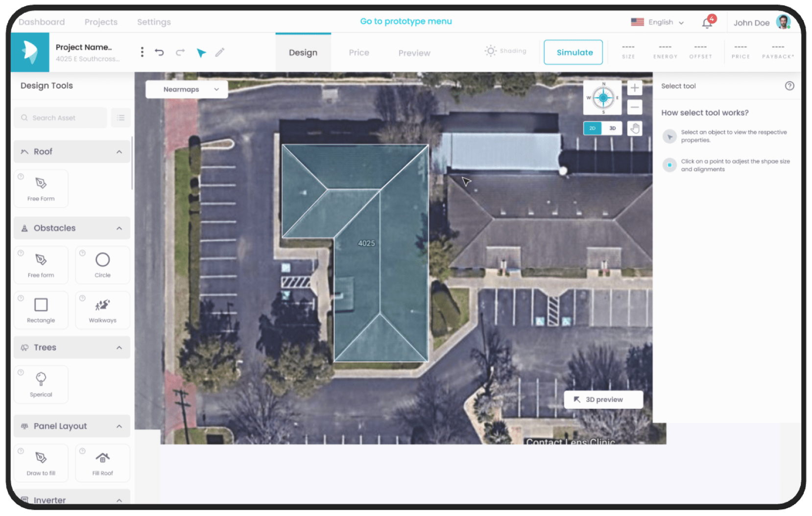Switch the map to 3D view
This screenshot has width=812, height=516.
612,128
